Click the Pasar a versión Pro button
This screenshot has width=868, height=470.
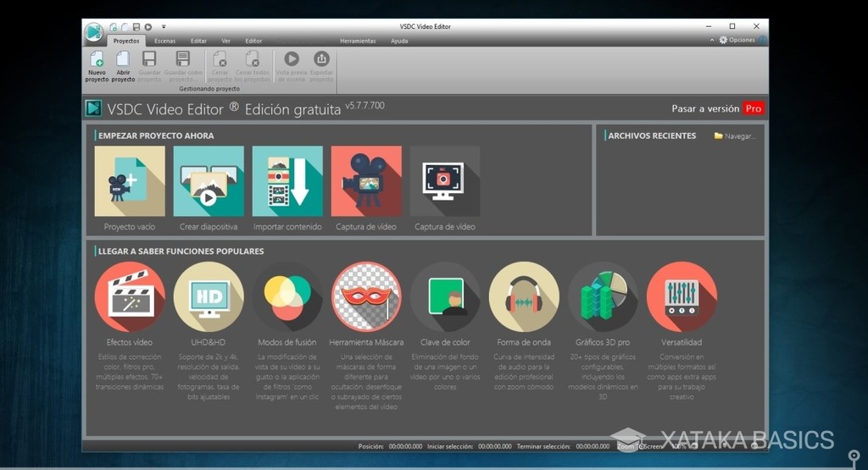click(717, 108)
